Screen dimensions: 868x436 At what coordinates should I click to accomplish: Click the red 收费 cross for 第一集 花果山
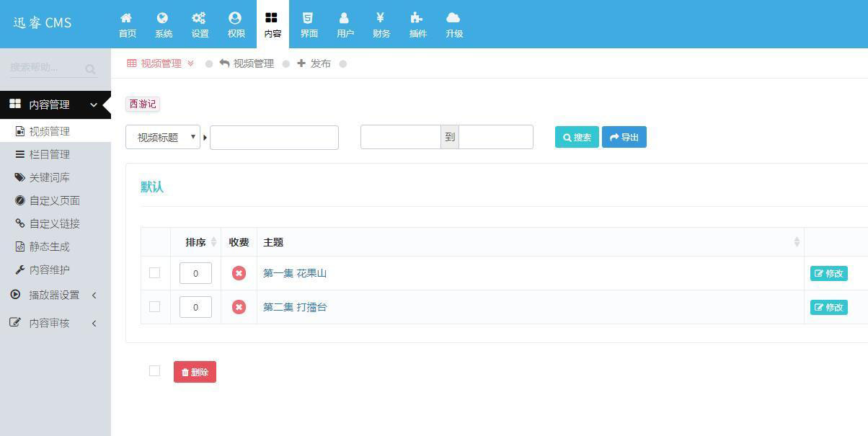click(x=239, y=273)
